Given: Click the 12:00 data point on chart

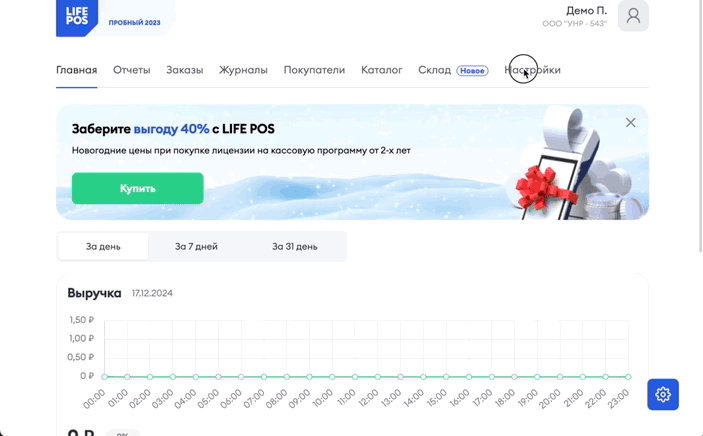Looking at the screenshot, I should coord(378,377).
